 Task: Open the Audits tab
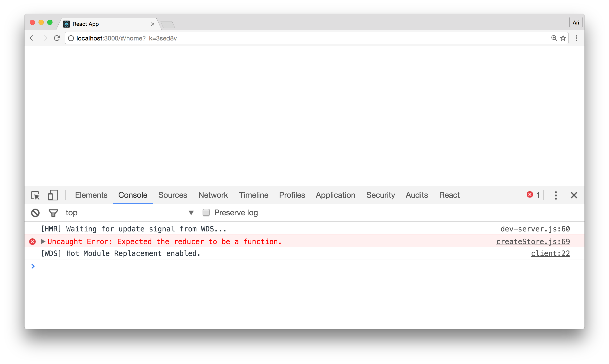[x=417, y=195]
